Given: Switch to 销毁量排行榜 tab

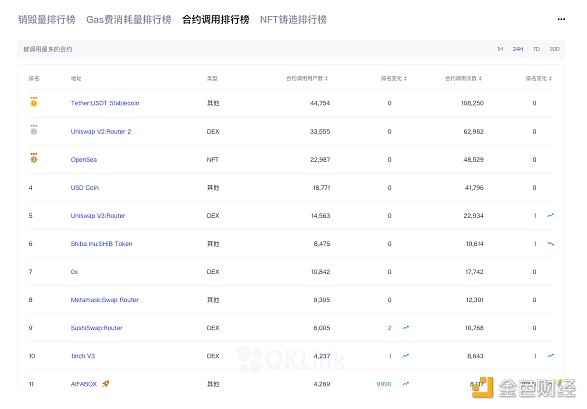Looking at the screenshot, I should (47, 19).
